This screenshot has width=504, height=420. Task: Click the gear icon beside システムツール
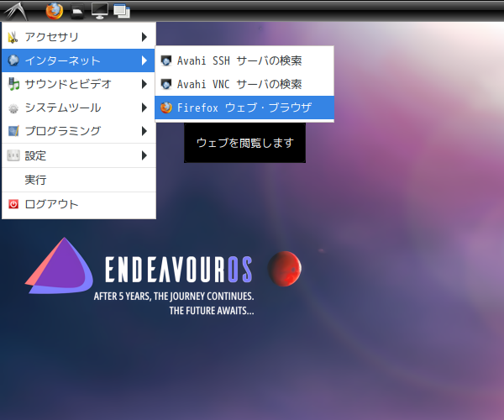[13, 108]
